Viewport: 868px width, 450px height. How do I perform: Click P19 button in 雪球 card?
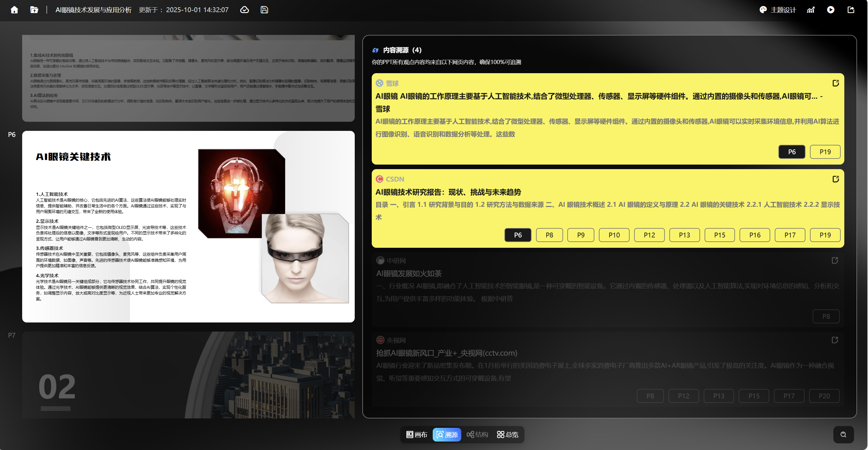825,152
